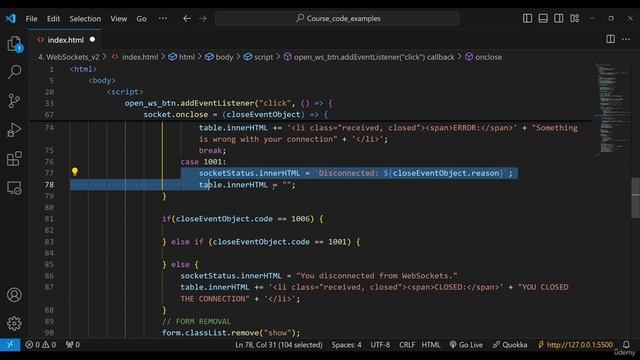The height and width of the screenshot is (360, 640).
Task: Click the lightbulb code action on line 77
Action: pos(75,172)
